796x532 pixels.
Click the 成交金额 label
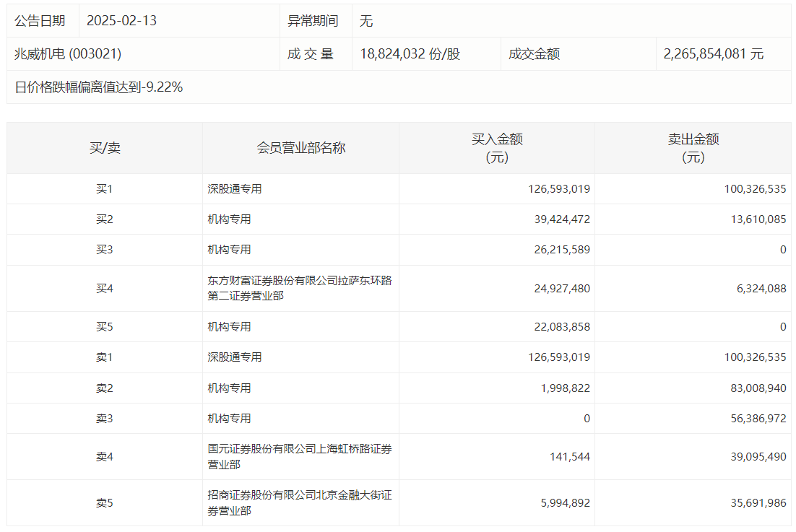[x=534, y=53]
